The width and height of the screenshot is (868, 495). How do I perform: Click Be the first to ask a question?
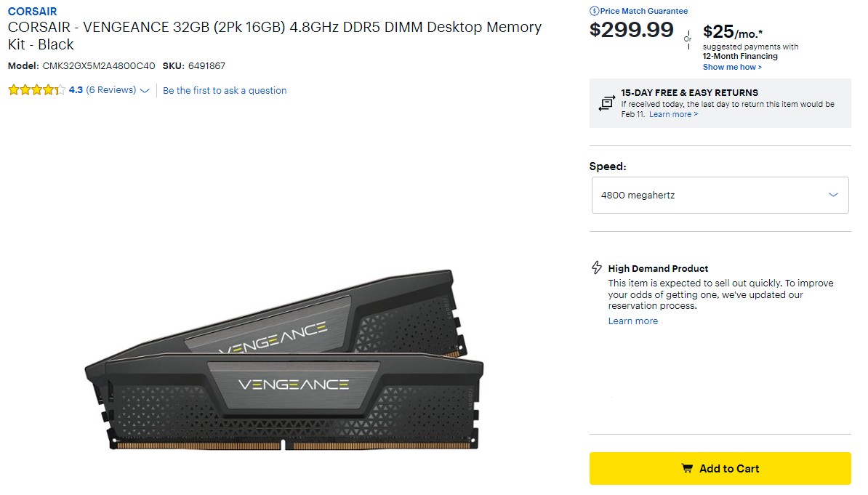coord(225,90)
